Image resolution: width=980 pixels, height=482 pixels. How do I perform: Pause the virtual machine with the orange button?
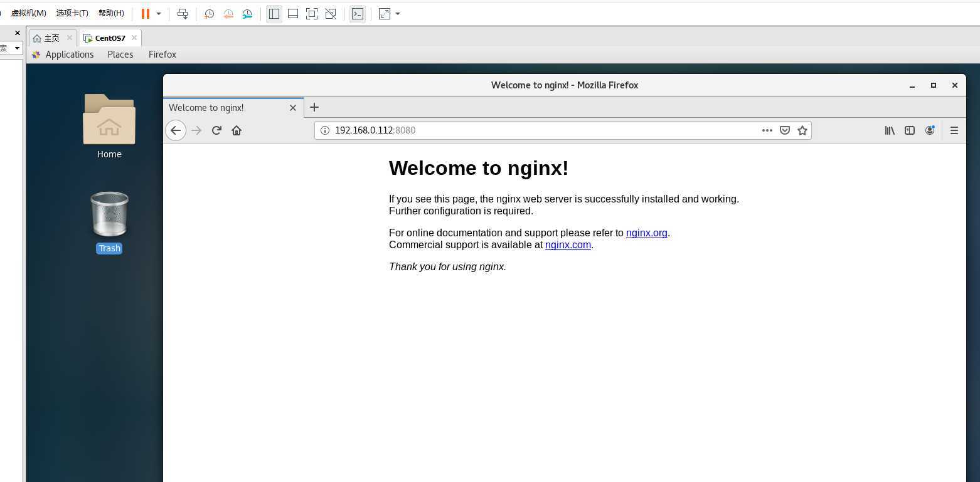pyautogui.click(x=146, y=14)
